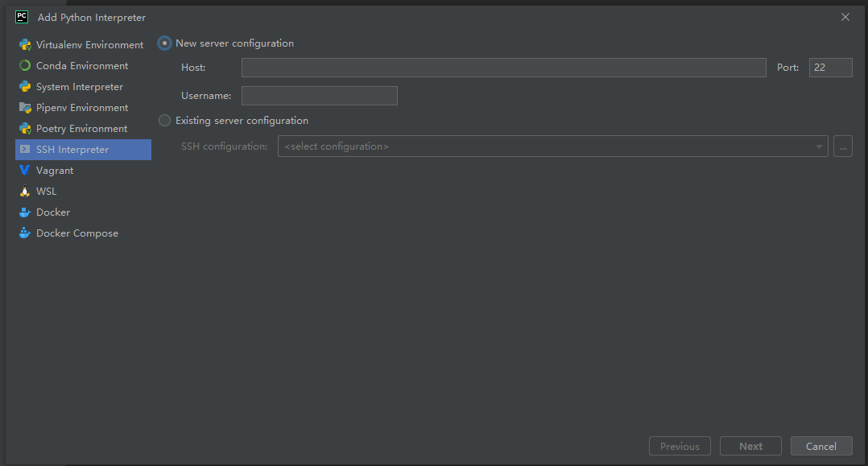Select New server configuration radio button

pyautogui.click(x=164, y=43)
